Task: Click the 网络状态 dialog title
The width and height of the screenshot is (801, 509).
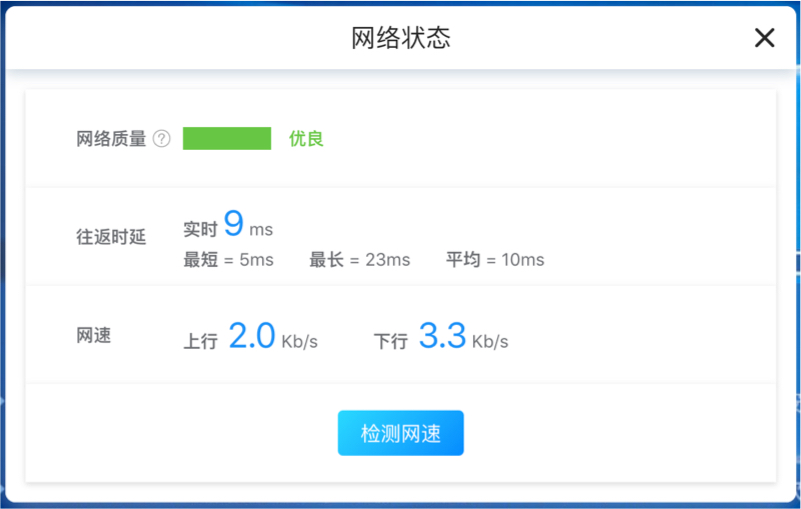Action: tap(400, 38)
